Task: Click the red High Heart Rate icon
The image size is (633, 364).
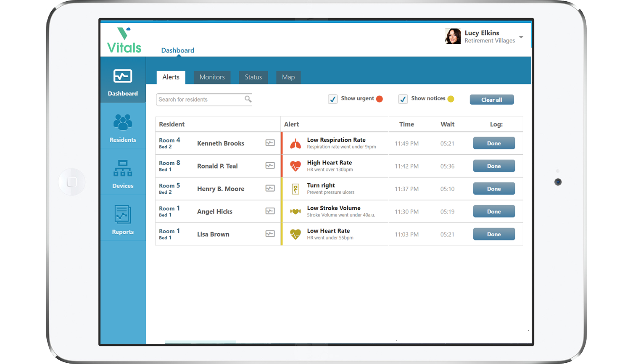Action: click(x=295, y=166)
